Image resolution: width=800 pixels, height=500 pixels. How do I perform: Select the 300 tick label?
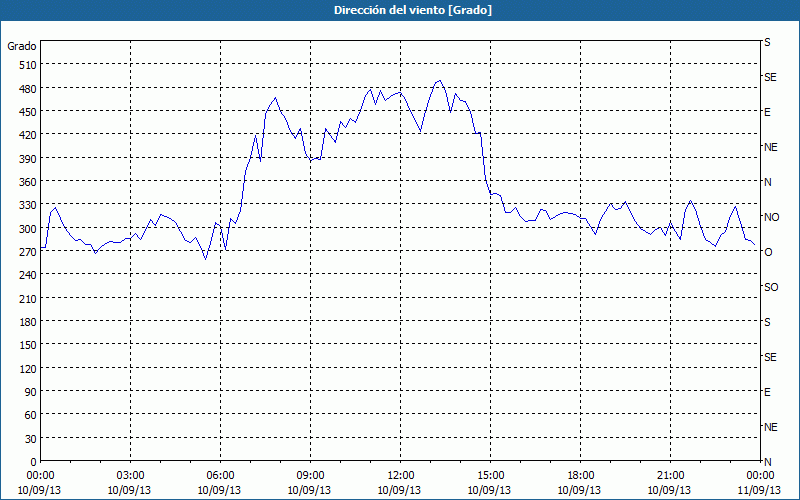[28, 229]
